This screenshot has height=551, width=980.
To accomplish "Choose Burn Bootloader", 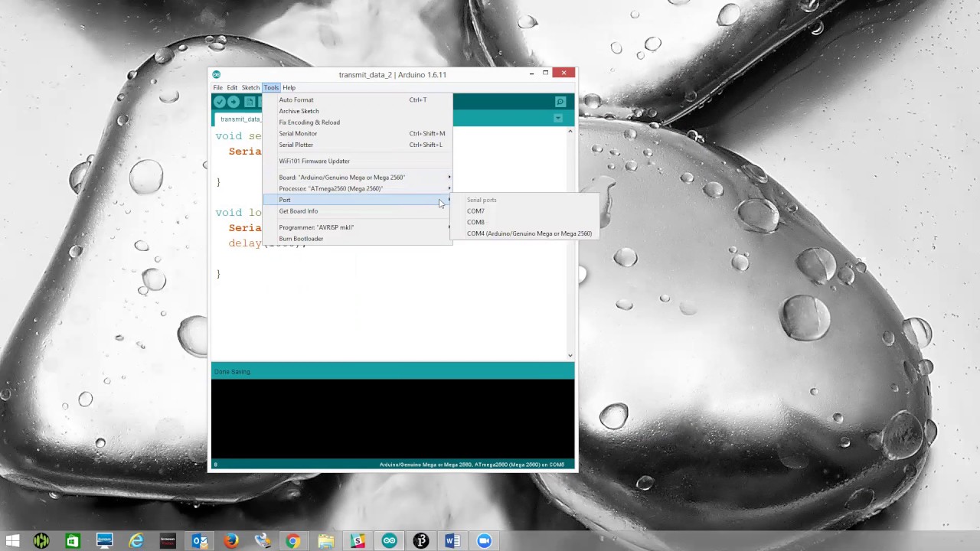I will 358,239.
